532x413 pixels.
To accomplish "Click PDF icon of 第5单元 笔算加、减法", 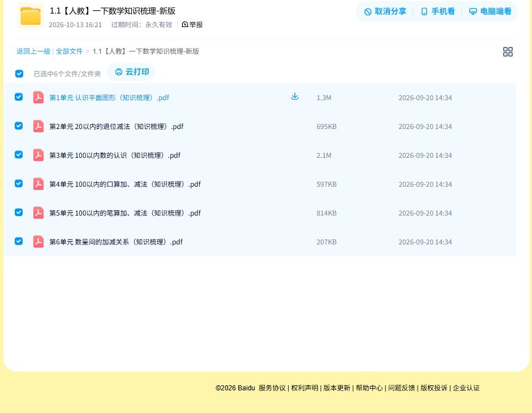I will [38, 213].
